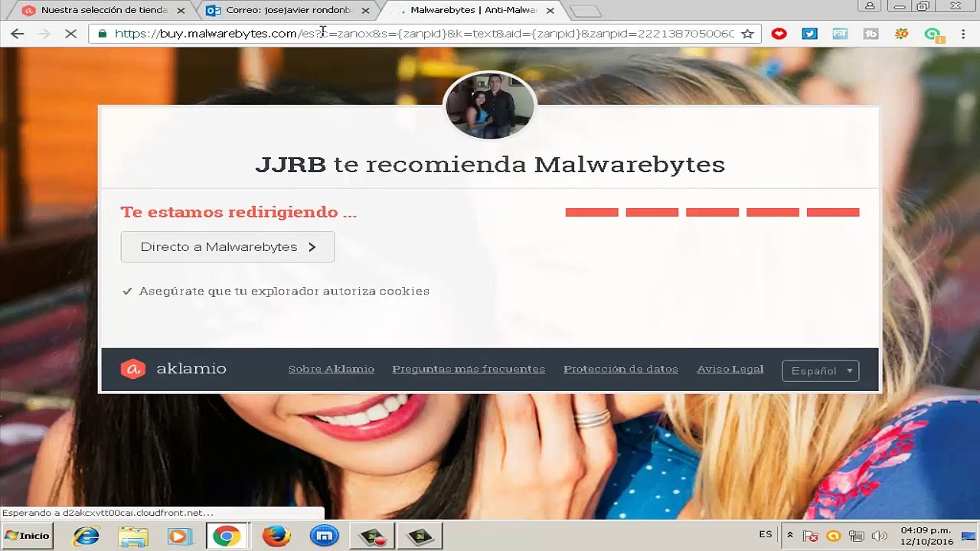
Task: Click the orange circular tray icon
Action: [x=834, y=536]
